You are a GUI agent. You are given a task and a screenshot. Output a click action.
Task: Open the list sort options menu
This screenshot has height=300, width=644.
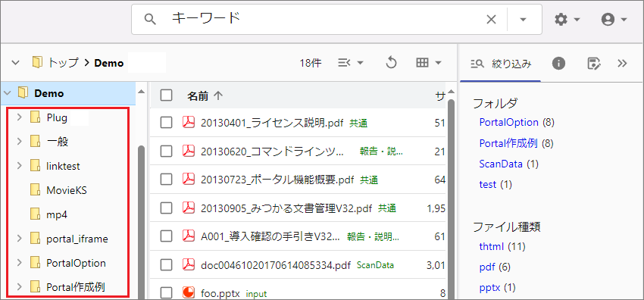(x=350, y=63)
